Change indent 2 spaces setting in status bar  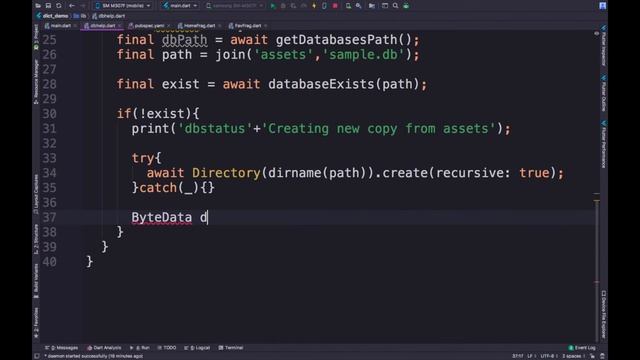coord(572,356)
